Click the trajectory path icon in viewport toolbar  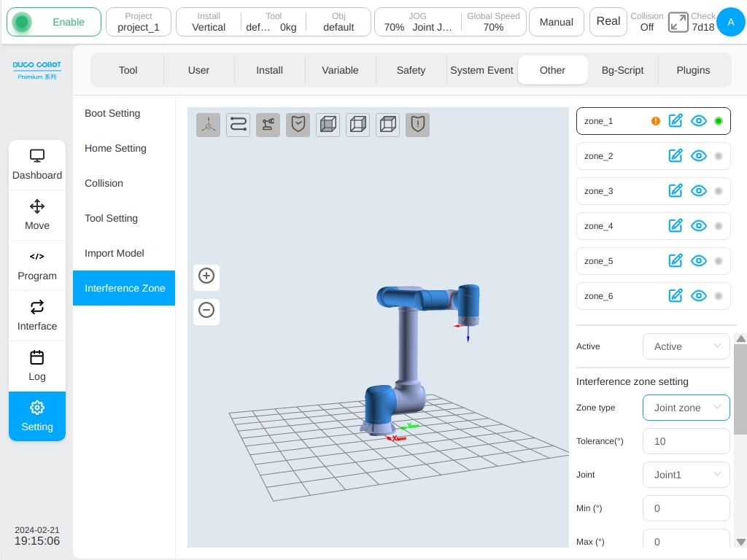click(239, 125)
